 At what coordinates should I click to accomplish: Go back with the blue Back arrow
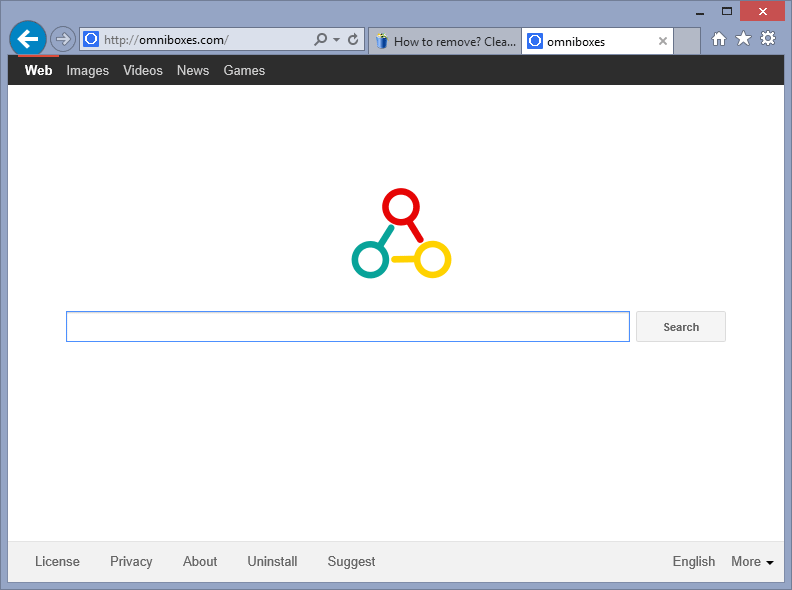click(x=28, y=39)
